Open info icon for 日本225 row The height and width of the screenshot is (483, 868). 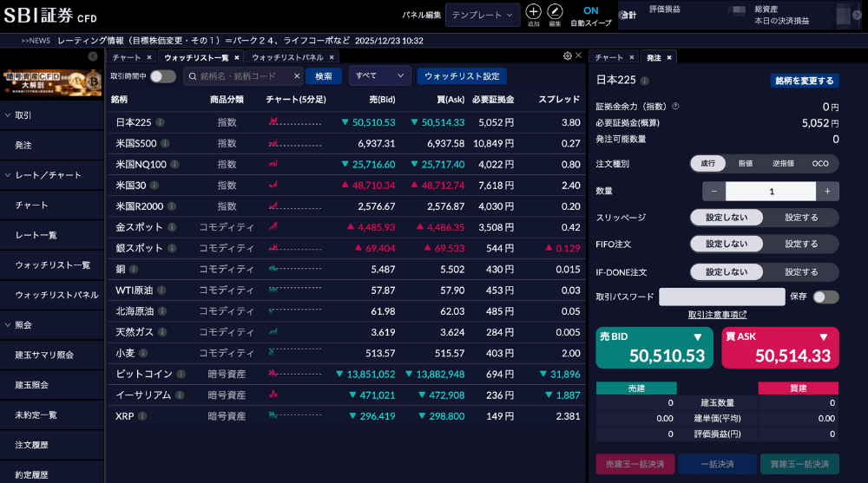click(x=160, y=122)
